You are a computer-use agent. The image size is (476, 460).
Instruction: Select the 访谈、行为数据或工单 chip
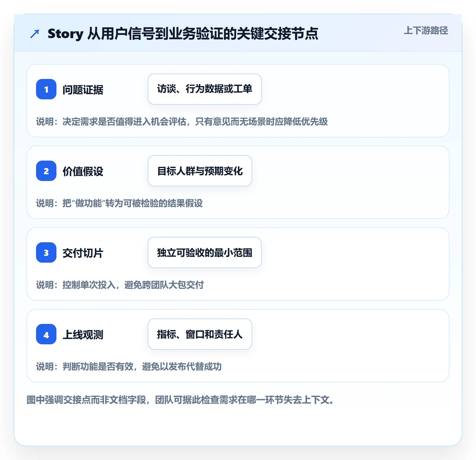[x=205, y=89]
